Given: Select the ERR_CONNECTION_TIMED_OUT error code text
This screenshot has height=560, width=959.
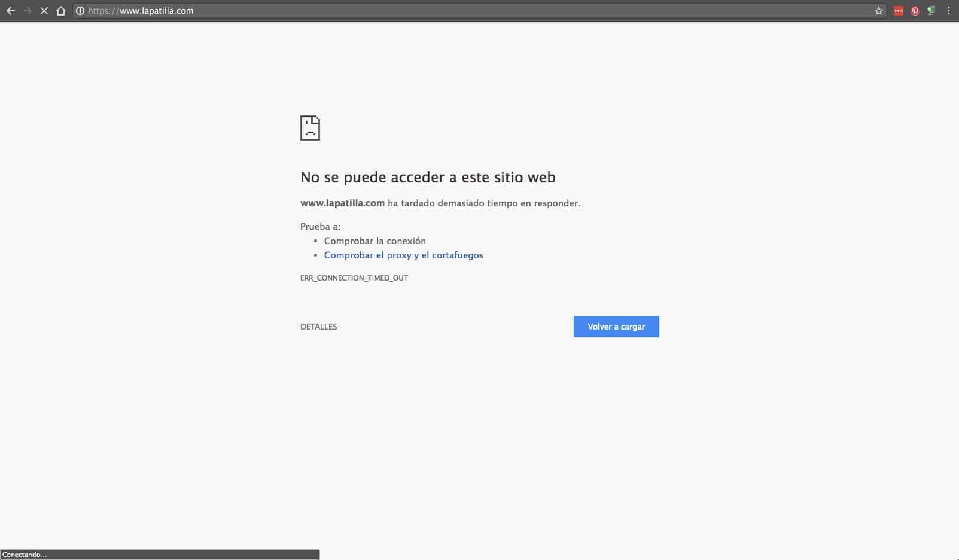Looking at the screenshot, I should point(354,278).
